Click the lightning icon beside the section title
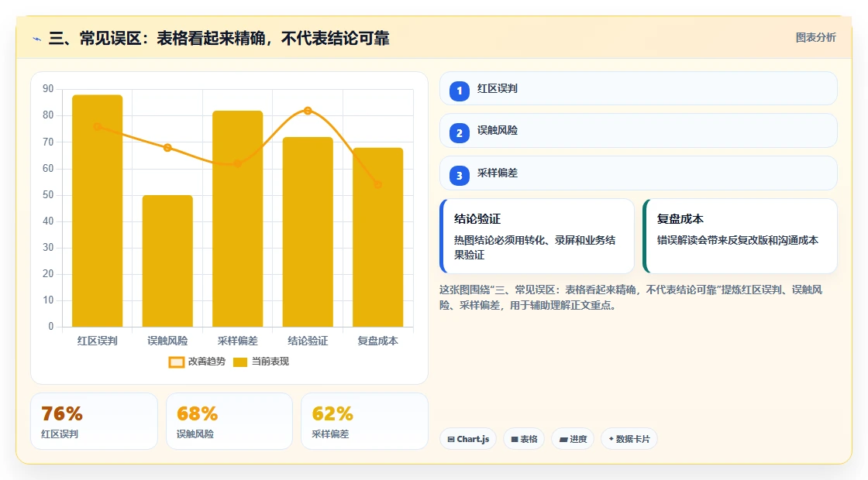The height and width of the screenshot is (480, 868). [37, 39]
